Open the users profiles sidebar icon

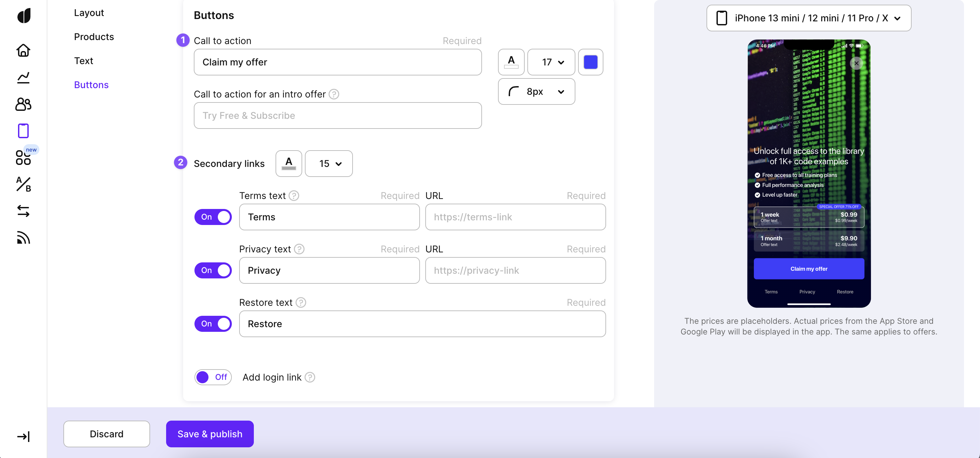click(x=23, y=104)
